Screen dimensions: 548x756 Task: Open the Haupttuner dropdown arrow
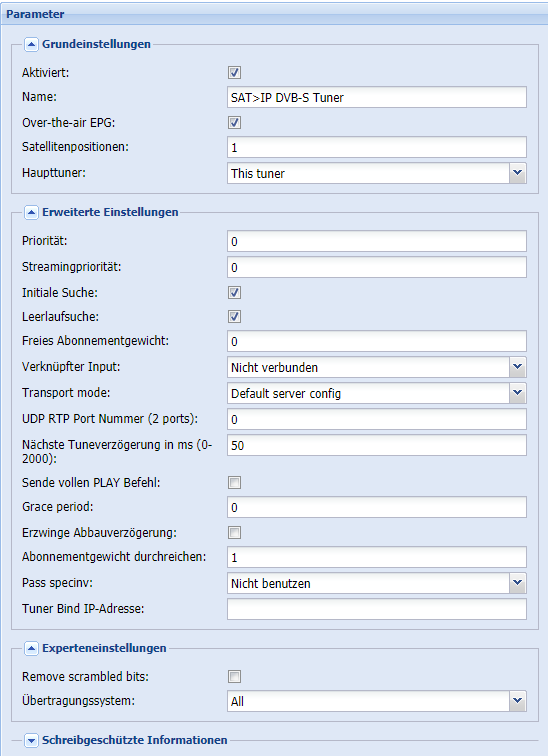click(x=518, y=173)
